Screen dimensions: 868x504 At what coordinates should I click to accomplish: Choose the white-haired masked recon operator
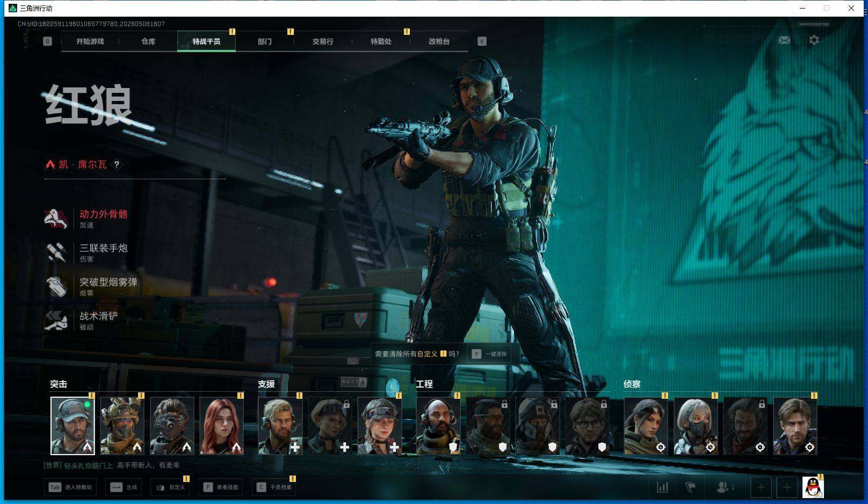[696, 426]
